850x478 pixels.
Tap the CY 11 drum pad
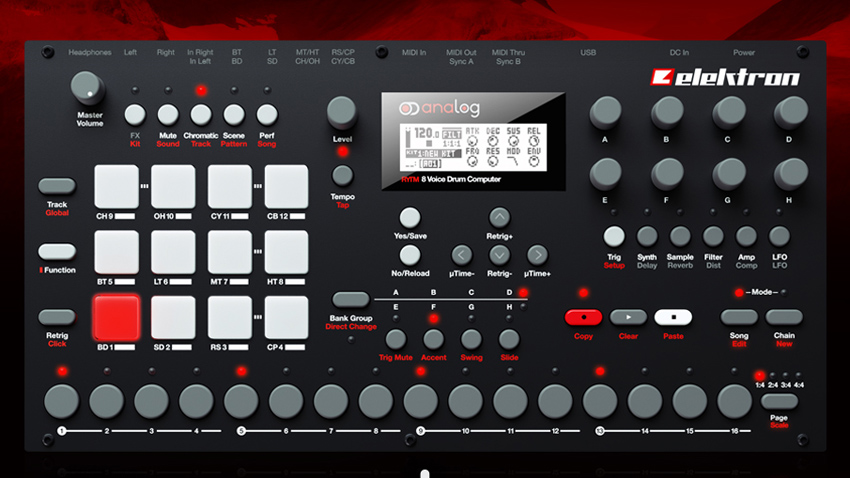(230, 186)
